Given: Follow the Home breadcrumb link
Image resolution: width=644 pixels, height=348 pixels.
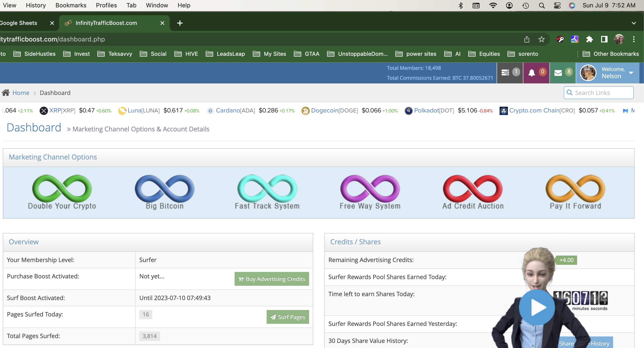Looking at the screenshot, I should tap(21, 93).
